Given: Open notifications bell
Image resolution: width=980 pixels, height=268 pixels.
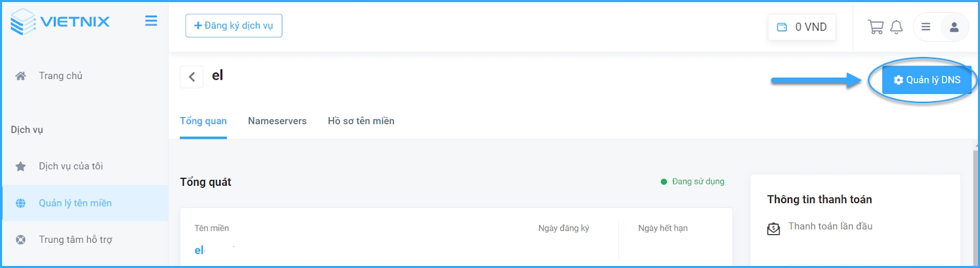Looking at the screenshot, I should click(896, 27).
